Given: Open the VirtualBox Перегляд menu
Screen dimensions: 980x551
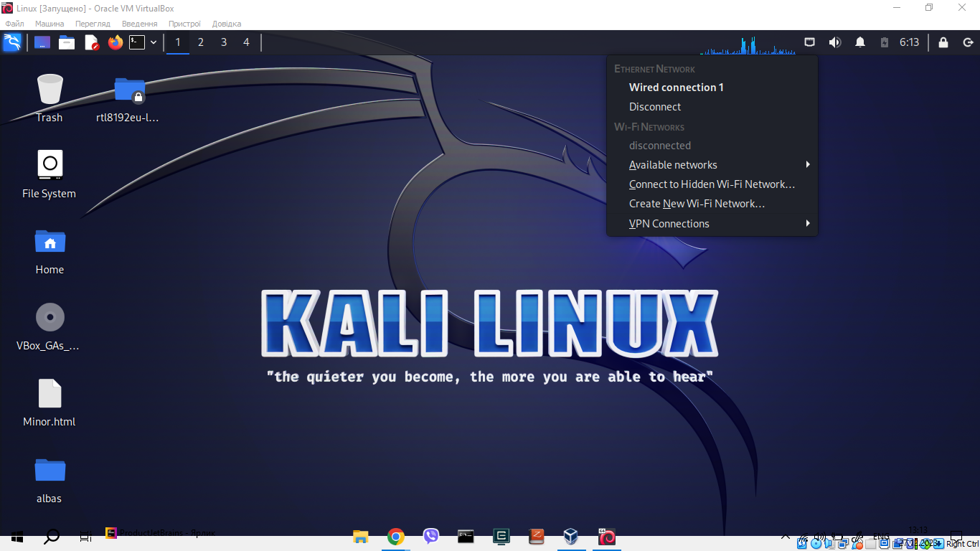Looking at the screenshot, I should coord(93,24).
